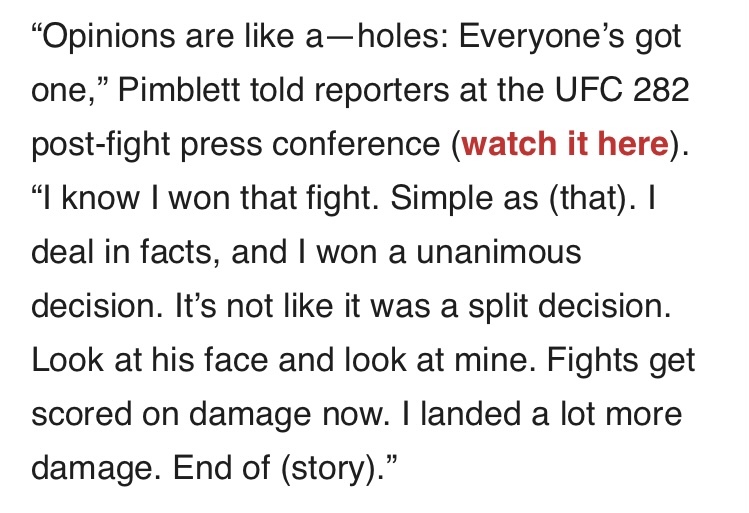Screen dimensions: 749x513
Task: Click the word "Simple" in the quote
Action: click(441, 200)
